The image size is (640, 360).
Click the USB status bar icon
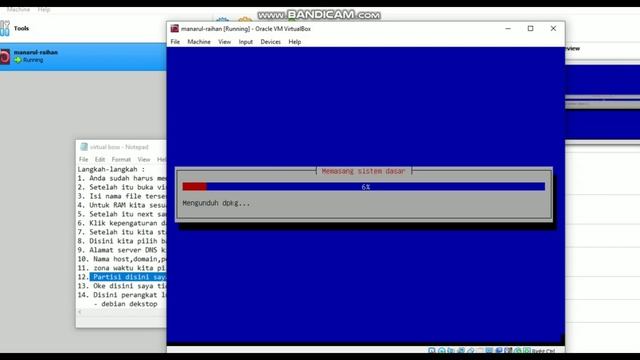click(471, 351)
